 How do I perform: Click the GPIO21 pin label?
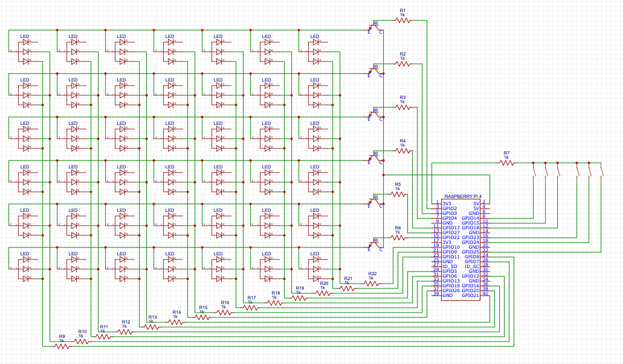[471, 295]
